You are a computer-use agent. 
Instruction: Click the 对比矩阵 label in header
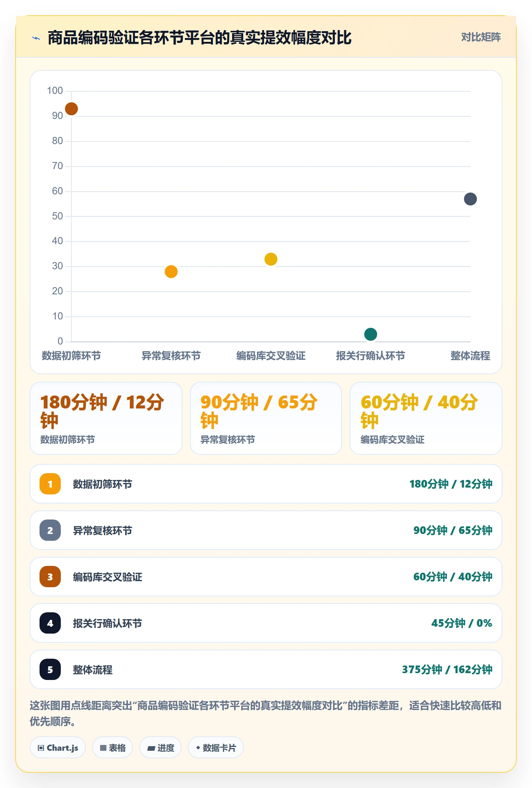click(x=481, y=37)
